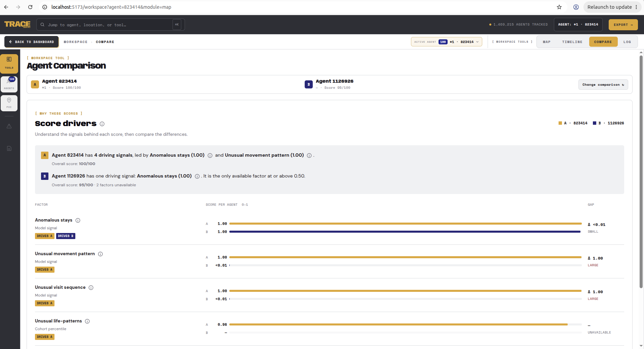Go back in browser history
The height and width of the screenshot is (349, 644).
click(6, 7)
